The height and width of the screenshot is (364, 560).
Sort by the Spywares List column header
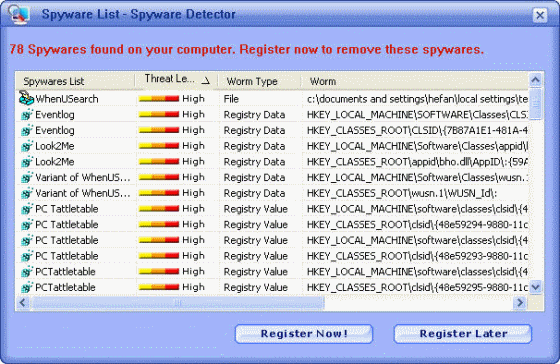75,81
